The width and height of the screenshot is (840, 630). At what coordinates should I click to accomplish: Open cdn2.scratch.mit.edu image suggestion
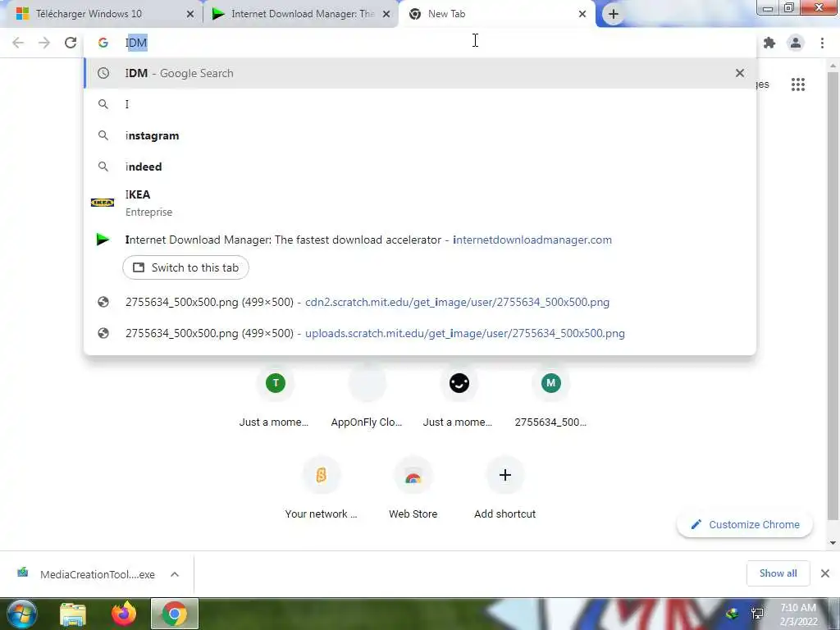tap(419, 302)
